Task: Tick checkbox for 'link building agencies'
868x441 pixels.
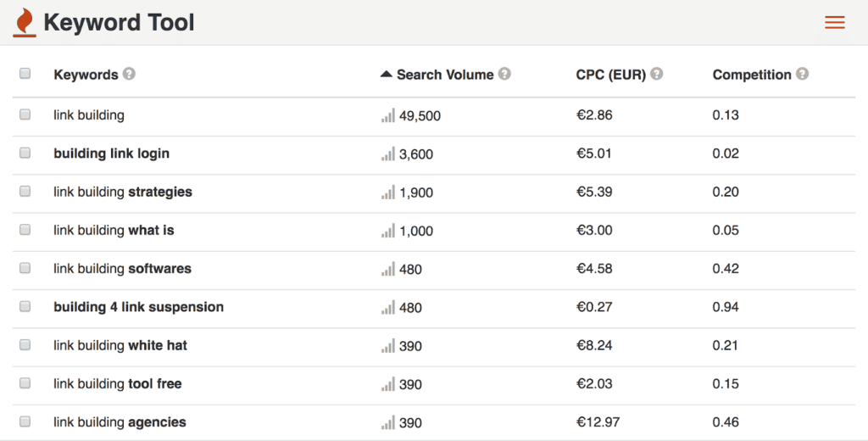Action: point(25,421)
